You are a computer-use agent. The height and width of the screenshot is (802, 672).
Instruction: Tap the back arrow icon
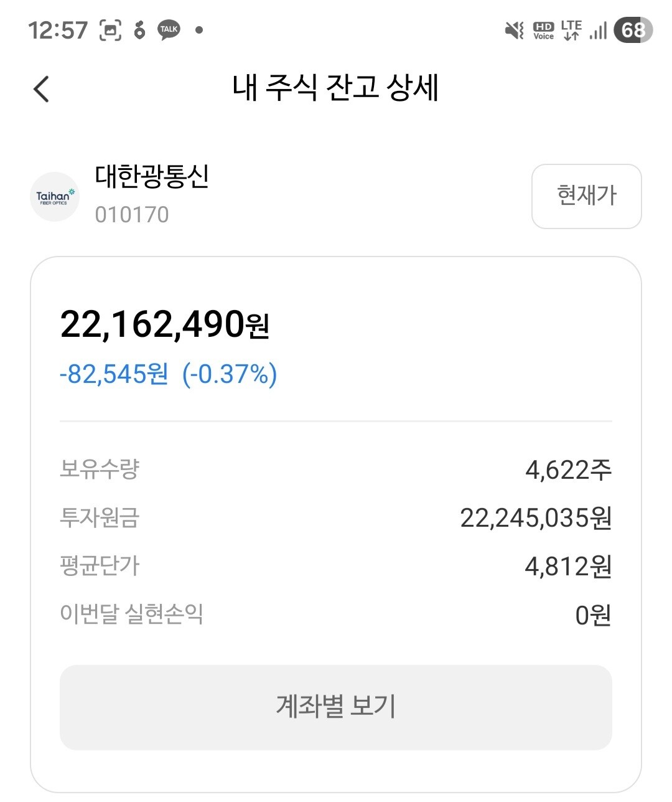pos(41,88)
